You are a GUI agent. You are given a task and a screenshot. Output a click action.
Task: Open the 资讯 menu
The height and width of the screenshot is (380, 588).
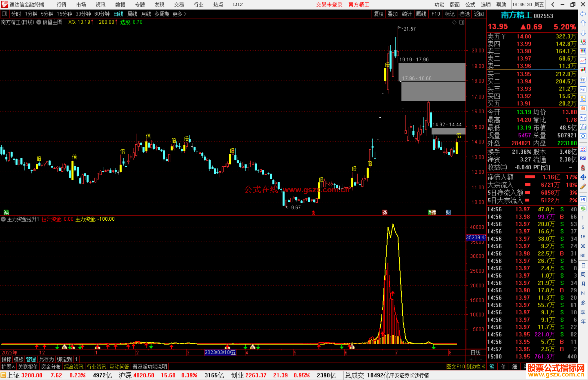pyautogui.click(x=100, y=4)
